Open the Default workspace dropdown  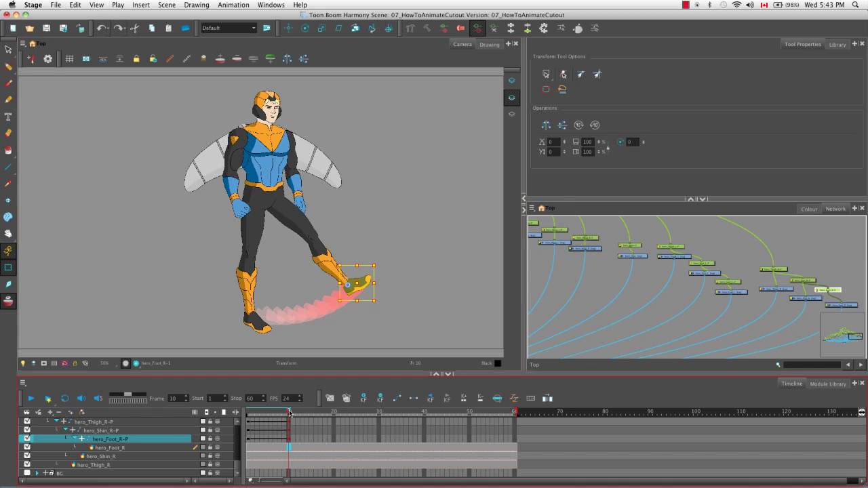[229, 28]
